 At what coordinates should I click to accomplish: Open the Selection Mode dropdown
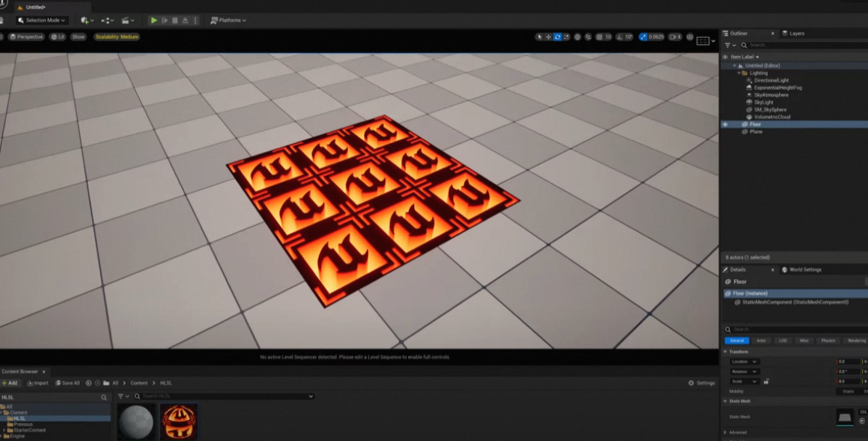[x=41, y=20]
